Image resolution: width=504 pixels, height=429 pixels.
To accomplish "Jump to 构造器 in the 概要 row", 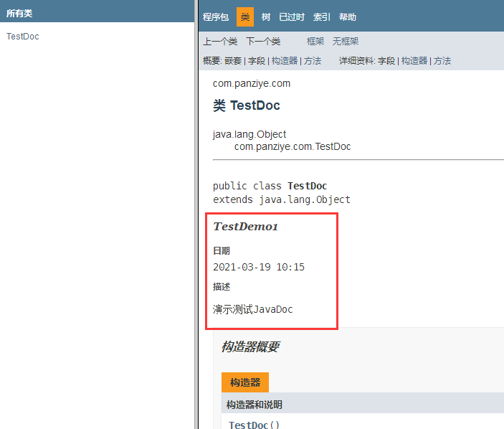I will pyautogui.click(x=285, y=61).
